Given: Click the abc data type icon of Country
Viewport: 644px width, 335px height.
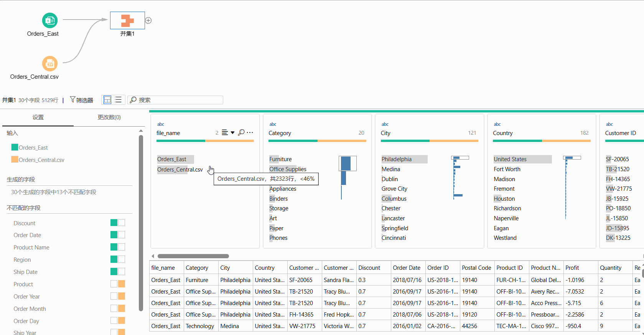Looking at the screenshot, I should click(x=497, y=124).
